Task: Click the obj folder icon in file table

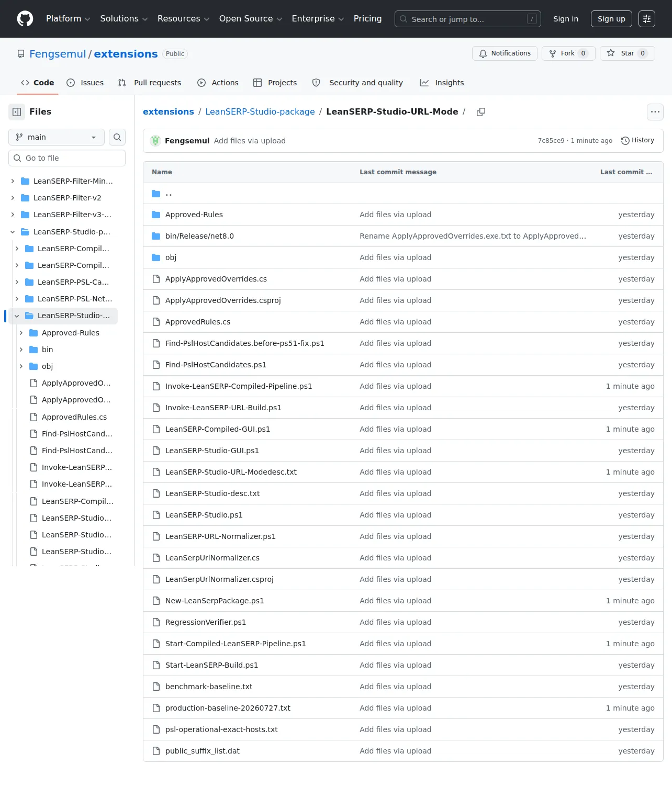Action: coord(156,257)
